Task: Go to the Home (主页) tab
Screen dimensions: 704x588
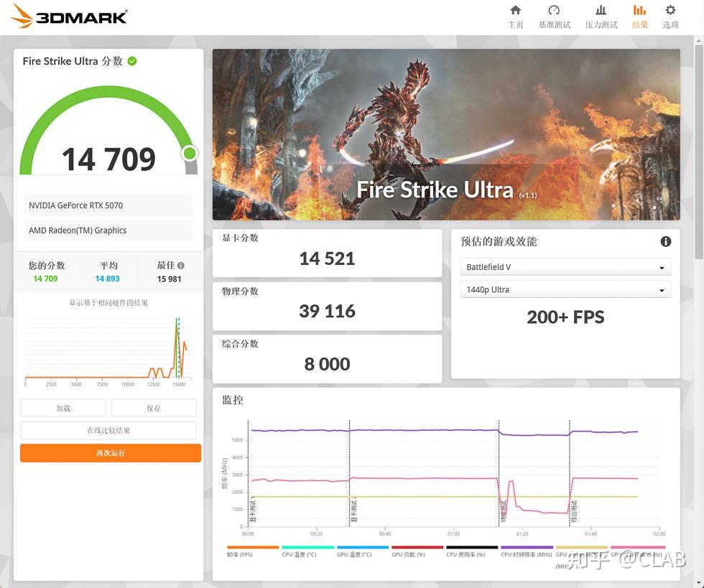Action: coord(516,17)
